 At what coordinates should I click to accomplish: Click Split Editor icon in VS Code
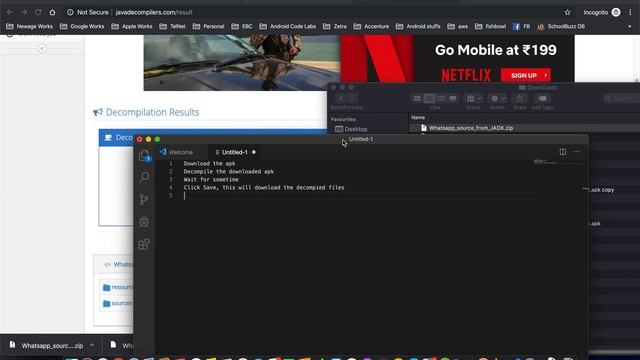click(563, 152)
